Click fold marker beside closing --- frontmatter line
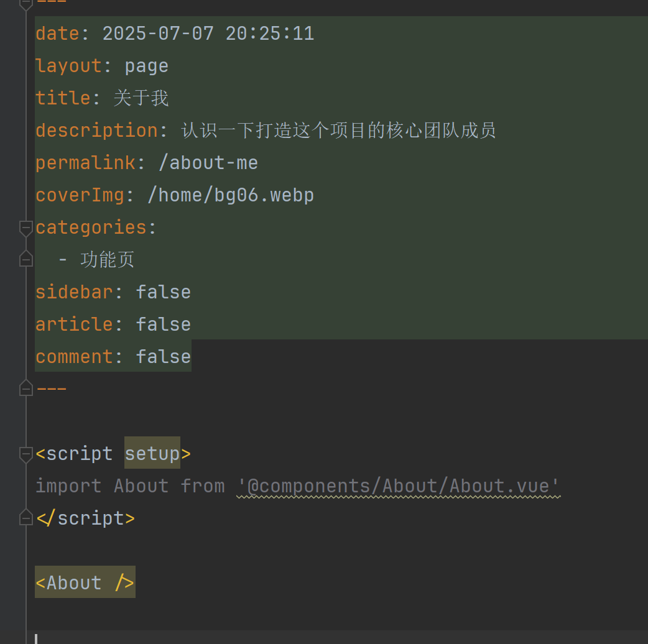 [x=25, y=389]
